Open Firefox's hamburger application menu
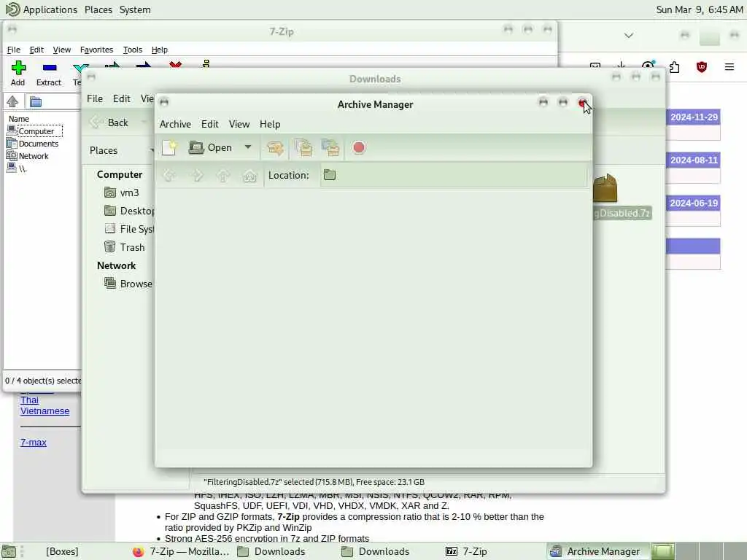Screen dimensions: 747x560 [729, 67]
